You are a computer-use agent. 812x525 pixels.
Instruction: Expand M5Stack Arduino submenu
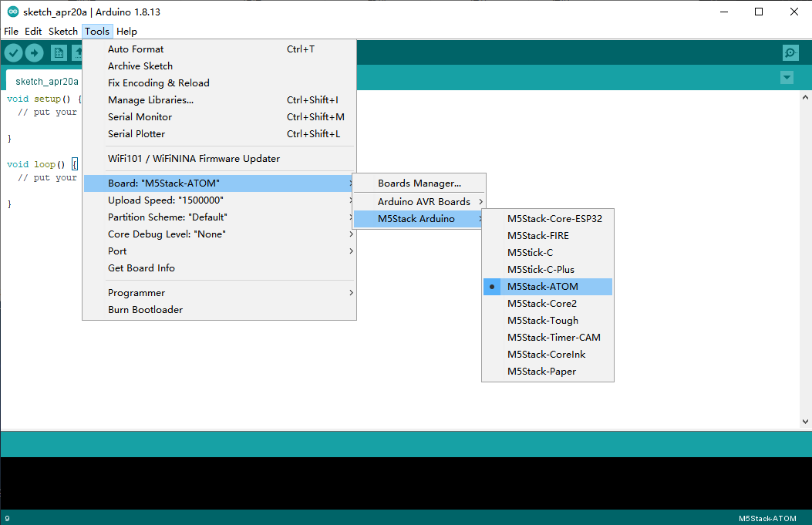tap(419, 218)
